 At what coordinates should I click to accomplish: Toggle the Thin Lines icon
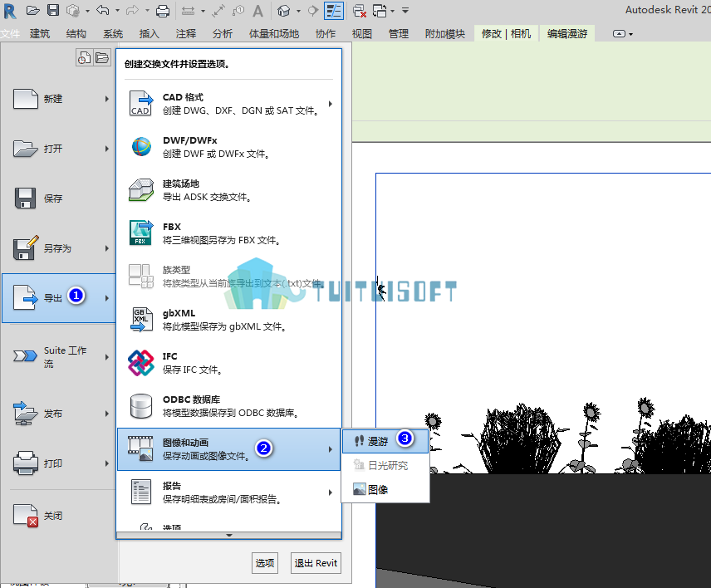334,11
